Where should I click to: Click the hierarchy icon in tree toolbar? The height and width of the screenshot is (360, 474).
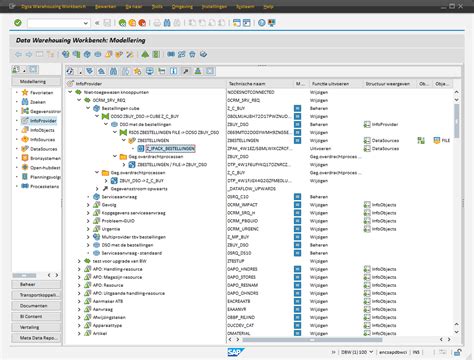tap(198, 71)
